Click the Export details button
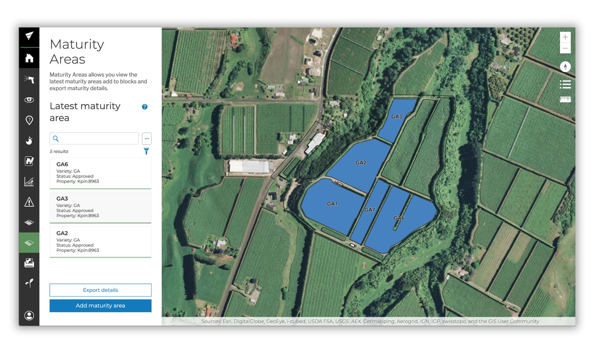This screenshot has width=595, height=364. pos(100,290)
